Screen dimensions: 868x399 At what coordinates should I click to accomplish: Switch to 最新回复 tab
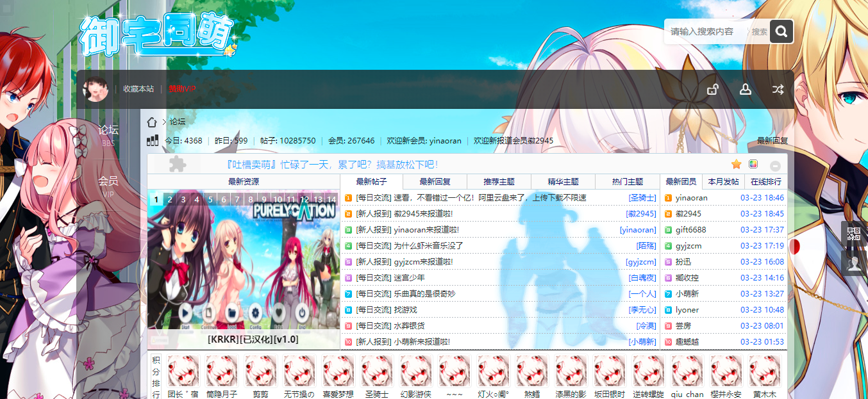435,182
